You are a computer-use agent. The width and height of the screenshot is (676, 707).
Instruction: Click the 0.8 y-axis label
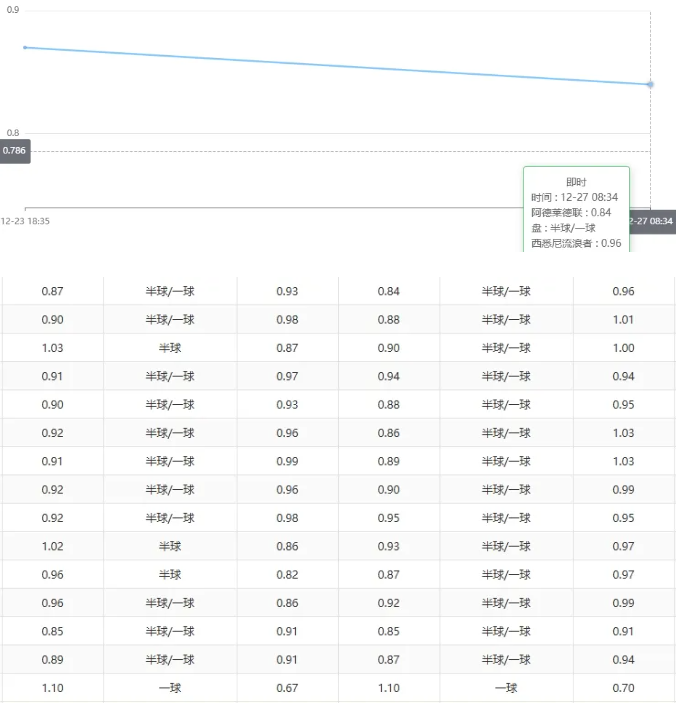pos(13,133)
